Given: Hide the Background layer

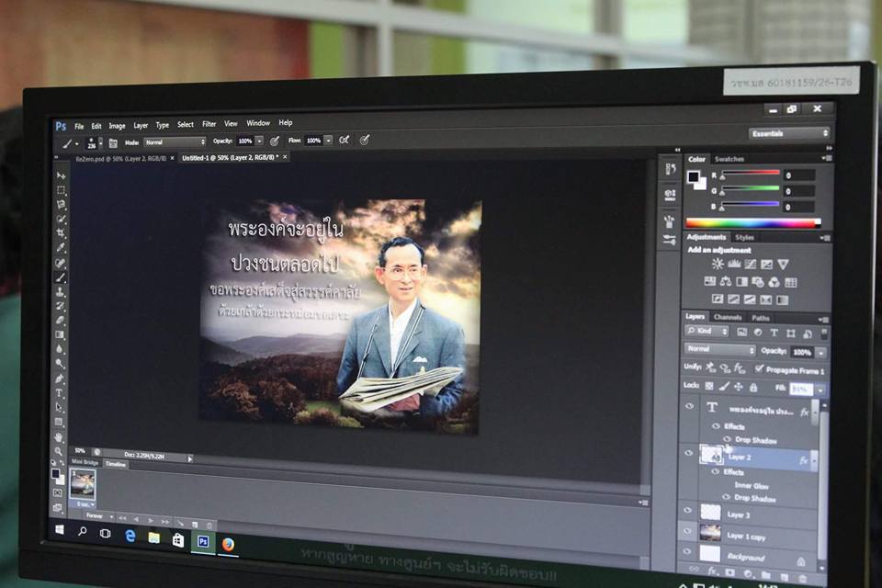Looking at the screenshot, I should [x=687, y=556].
